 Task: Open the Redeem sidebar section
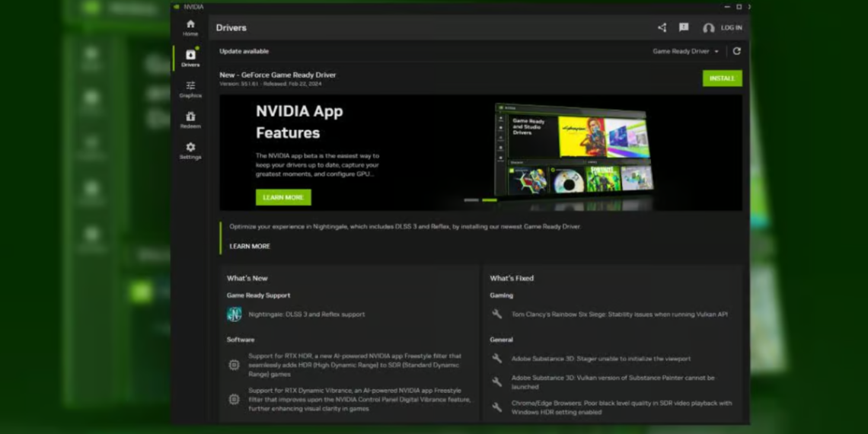click(x=190, y=120)
